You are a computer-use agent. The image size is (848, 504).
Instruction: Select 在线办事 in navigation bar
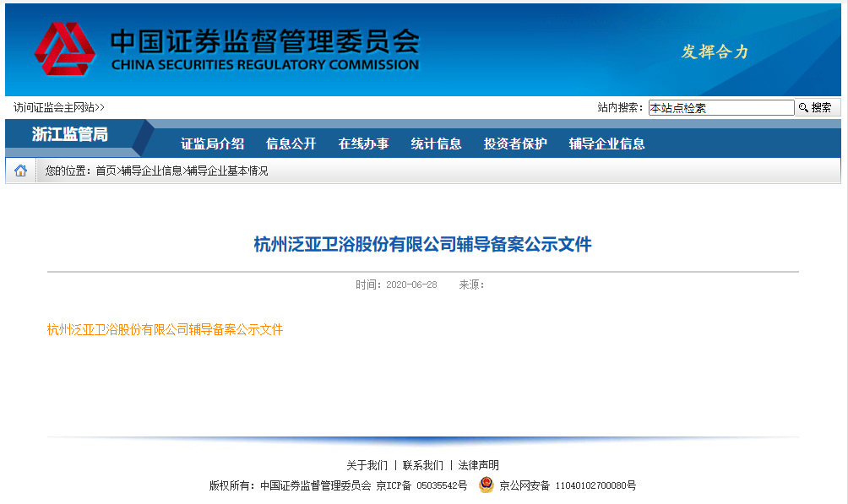(363, 144)
